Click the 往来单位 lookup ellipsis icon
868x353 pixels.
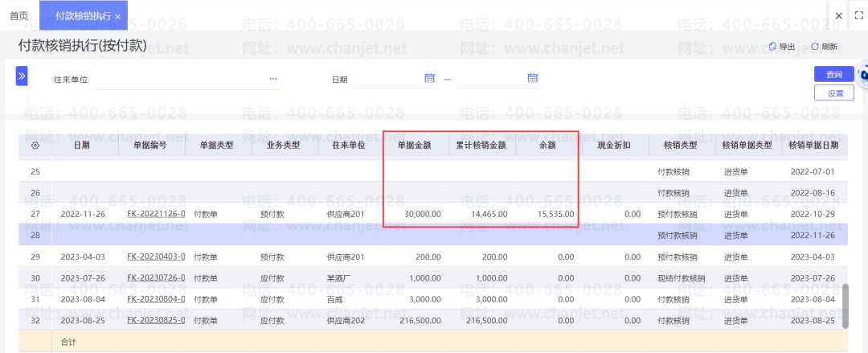273,79
